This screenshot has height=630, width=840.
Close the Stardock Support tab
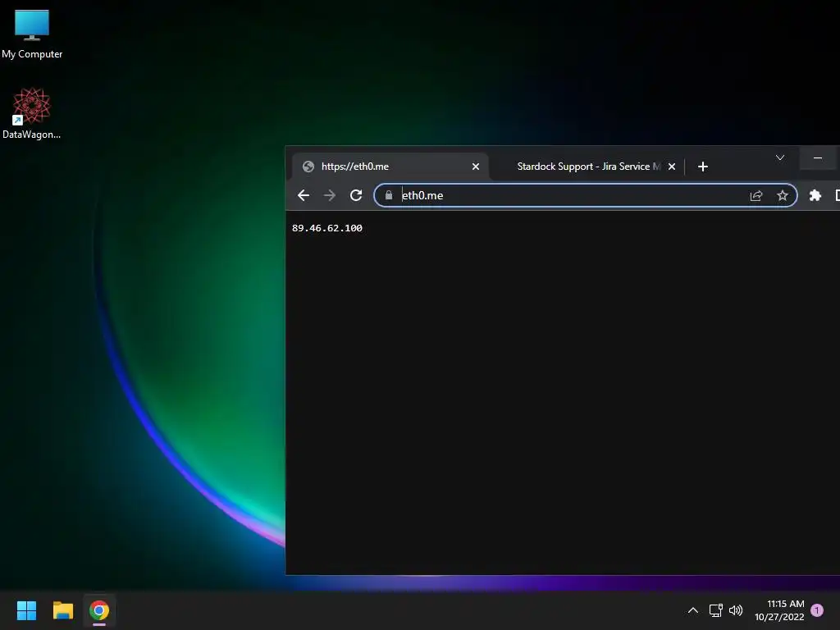[x=672, y=167]
